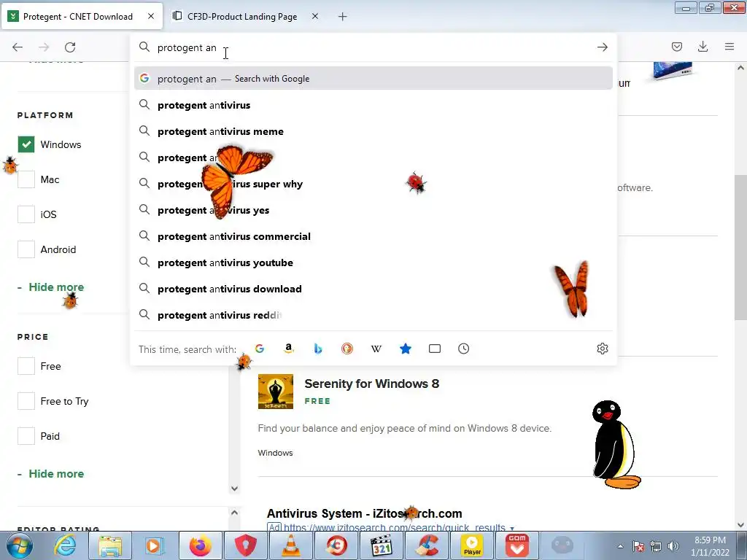Choose suggestion protegent antivirus yes

coord(373,210)
